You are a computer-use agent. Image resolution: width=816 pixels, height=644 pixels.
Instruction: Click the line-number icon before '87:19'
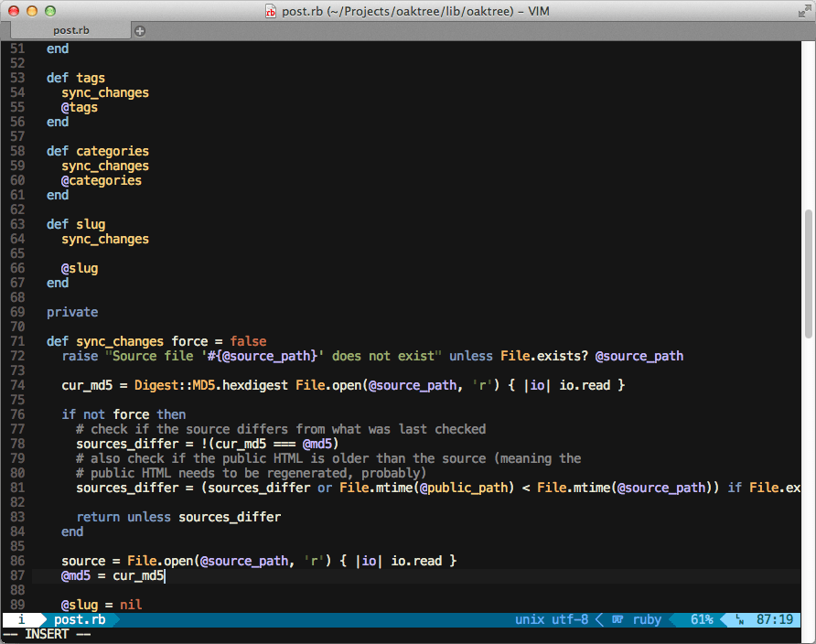pyautogui.click(x=739, y=619)
